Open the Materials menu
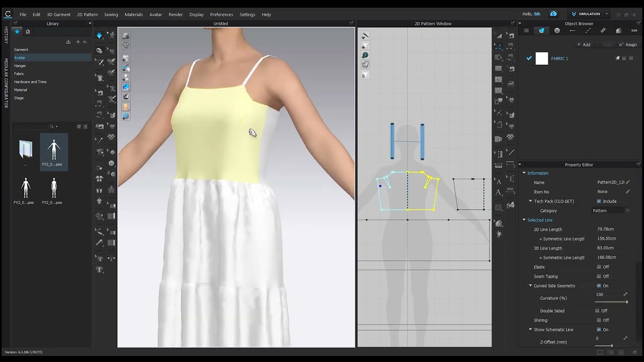Image resolution: width=644 pixels, height=362 pixels. pos(134,15)
